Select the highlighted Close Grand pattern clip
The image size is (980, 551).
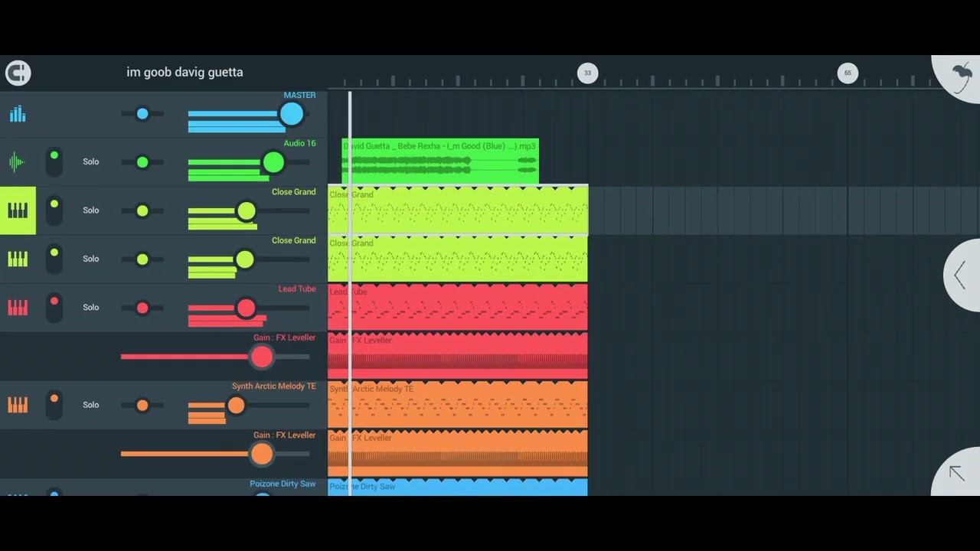458,210
